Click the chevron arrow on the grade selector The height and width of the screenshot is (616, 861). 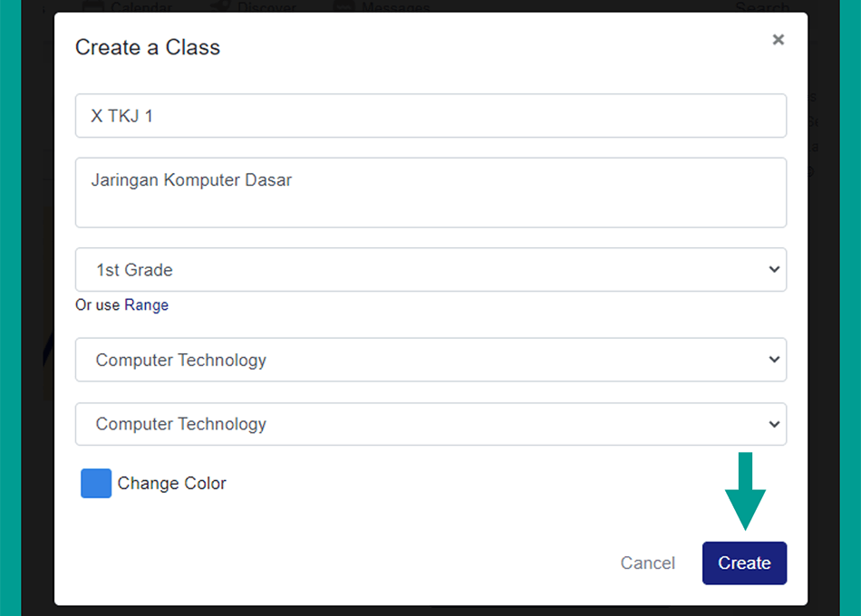[774, 270]
